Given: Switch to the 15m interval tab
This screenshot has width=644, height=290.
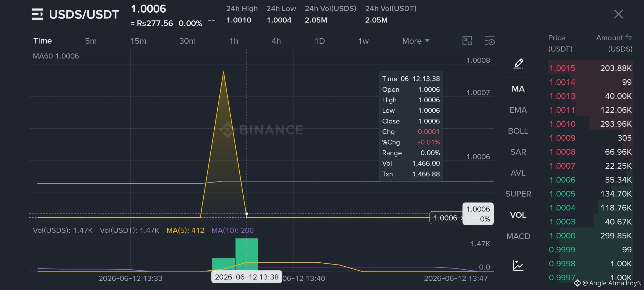Looking at the screenshot, I should [x=138, y=41].
